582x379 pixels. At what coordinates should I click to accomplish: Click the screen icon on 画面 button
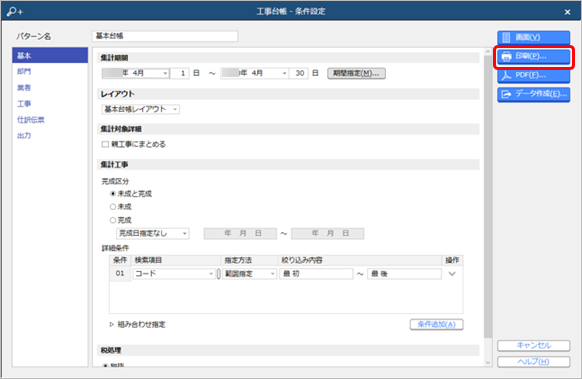506,37
